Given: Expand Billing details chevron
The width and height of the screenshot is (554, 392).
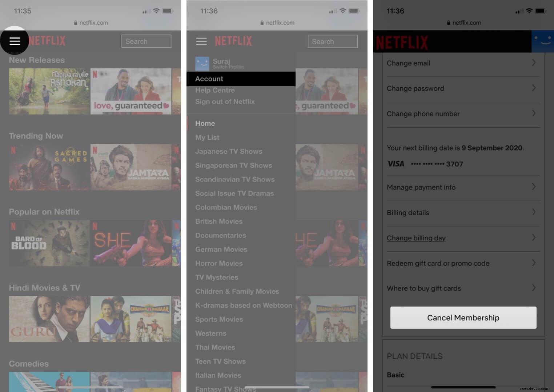Looking at the screenshot, I should click(534, 212).
